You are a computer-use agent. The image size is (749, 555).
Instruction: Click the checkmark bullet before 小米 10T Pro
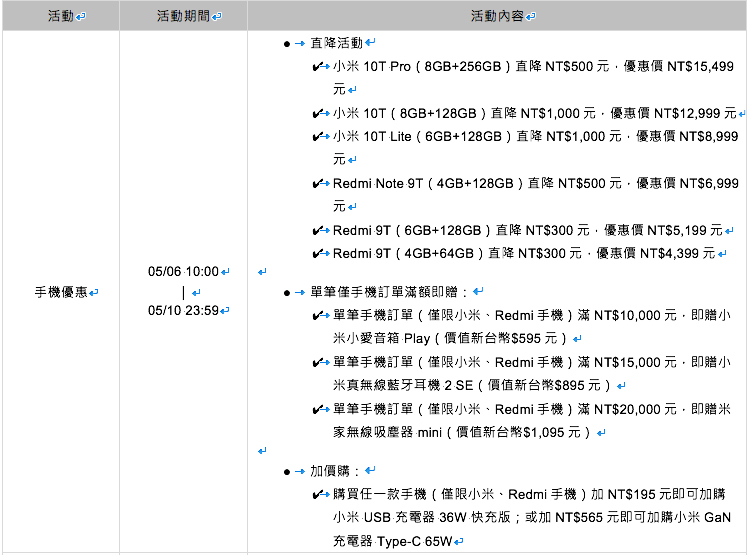point(317,67)
